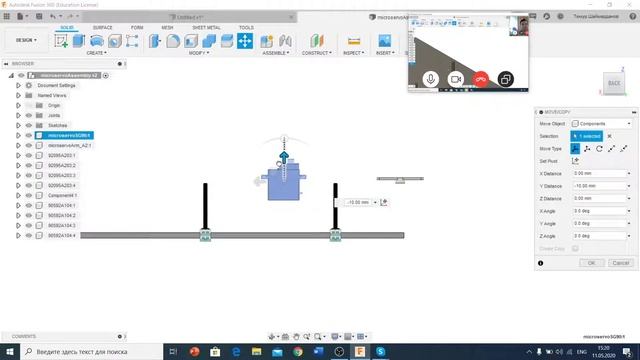
Task: Click the Set Pivot icon
Action: pyautogui.click(x=575, y=161)
